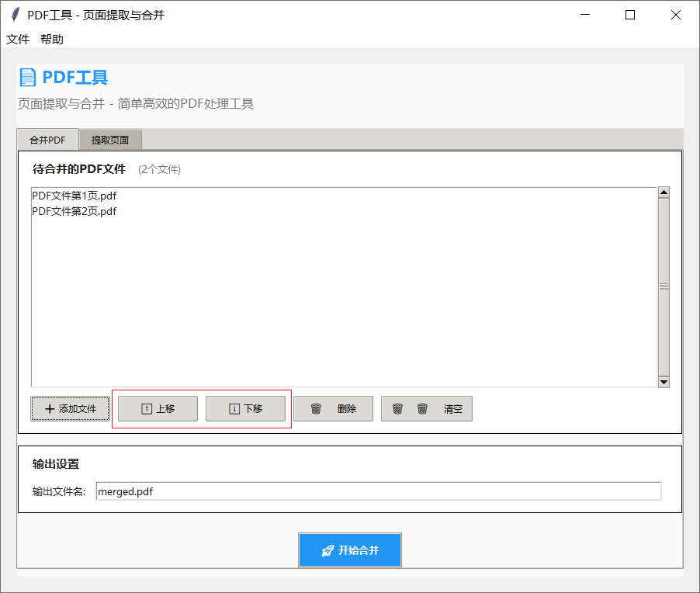Click the PDF工具 document logo icon
The image size is (700, 593).
coord(29,77)
